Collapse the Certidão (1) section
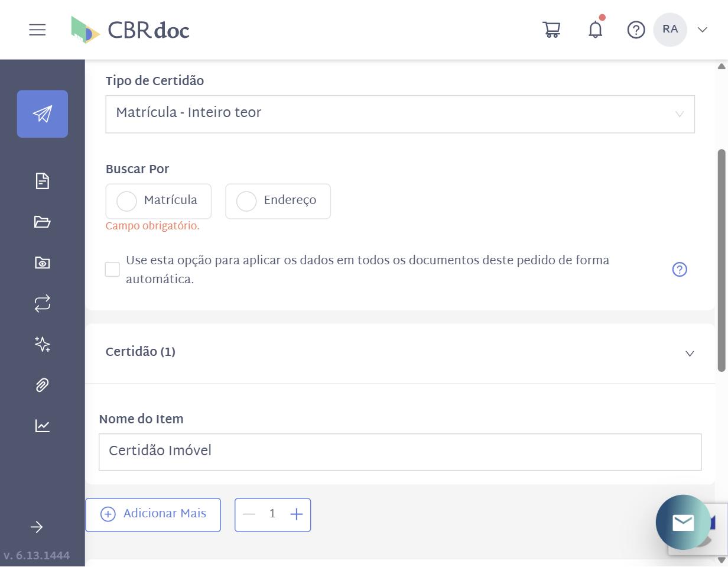Screen dimensions: 728x567 (690, 354)
